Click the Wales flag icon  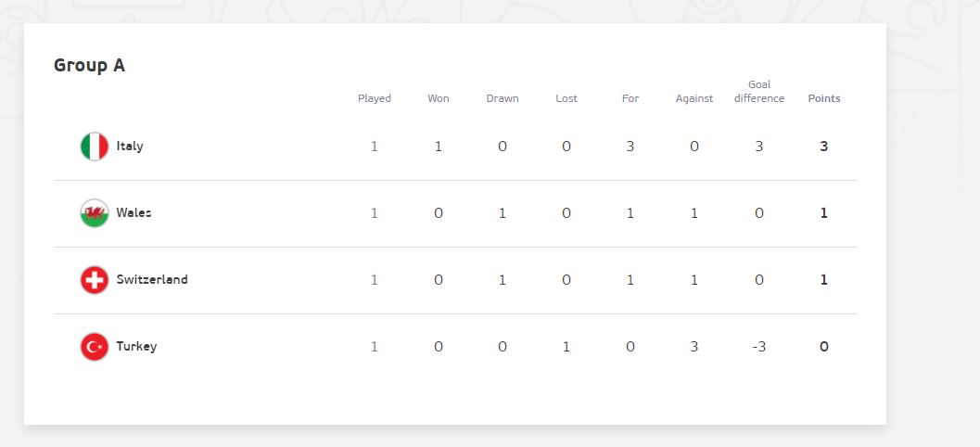click(95, 213)
